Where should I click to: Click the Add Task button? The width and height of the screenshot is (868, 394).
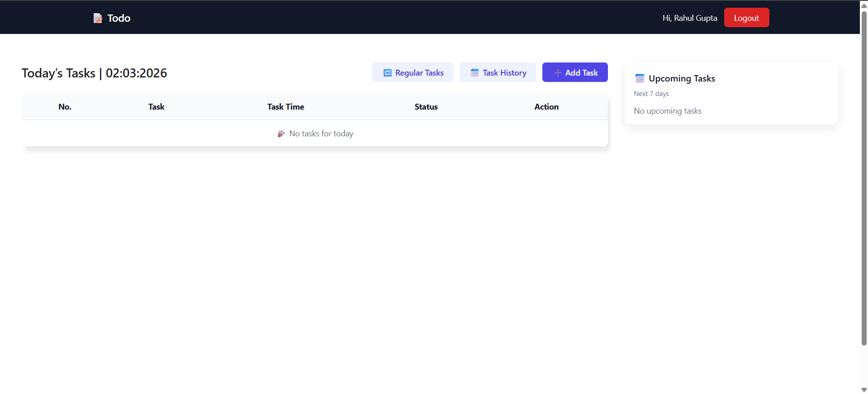point(575,72)
